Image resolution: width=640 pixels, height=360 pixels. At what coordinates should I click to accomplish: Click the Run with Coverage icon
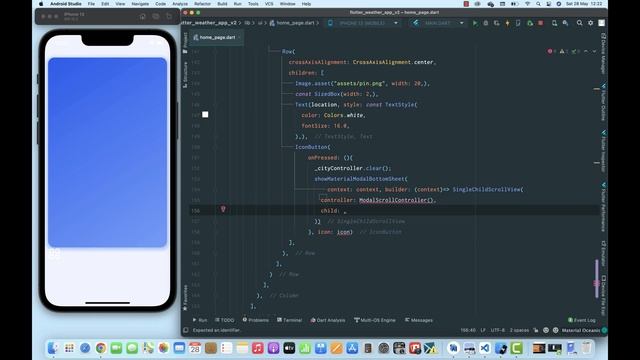point(496,23)
